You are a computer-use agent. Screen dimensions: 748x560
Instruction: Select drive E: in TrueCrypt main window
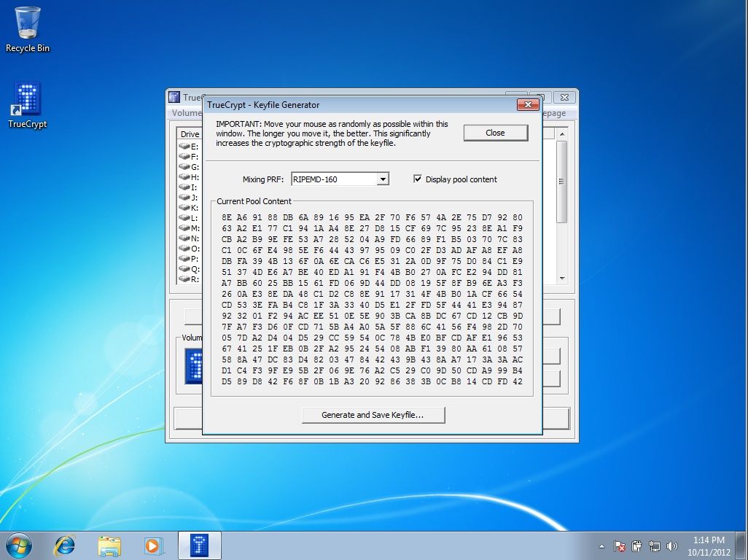190,147
